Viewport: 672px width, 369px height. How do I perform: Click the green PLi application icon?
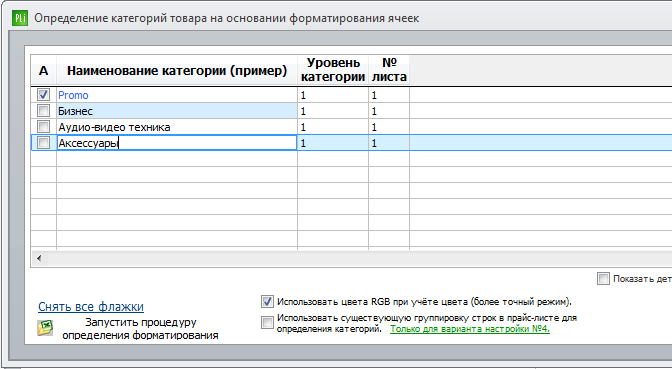pyautogui.click(x=20, y=18)
